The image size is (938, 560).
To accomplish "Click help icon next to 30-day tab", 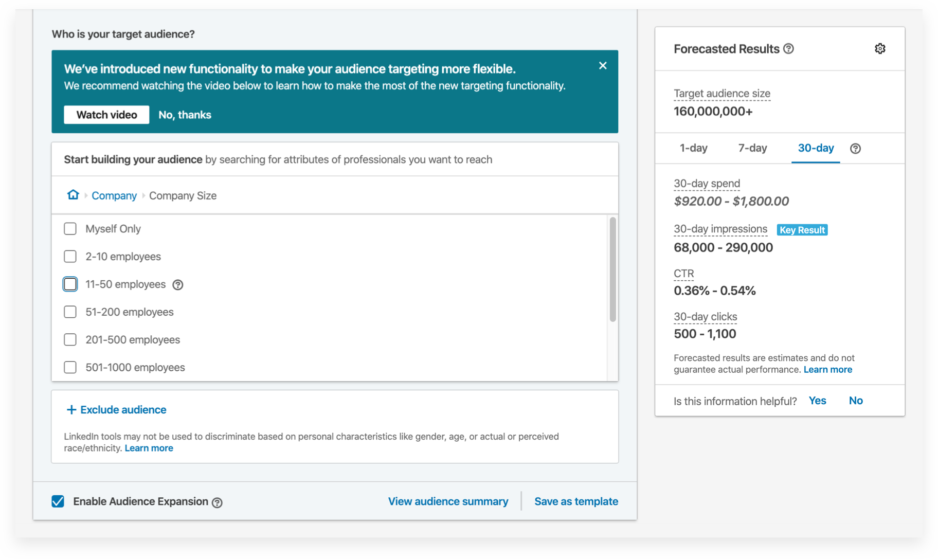I will [x=855, y=149].
